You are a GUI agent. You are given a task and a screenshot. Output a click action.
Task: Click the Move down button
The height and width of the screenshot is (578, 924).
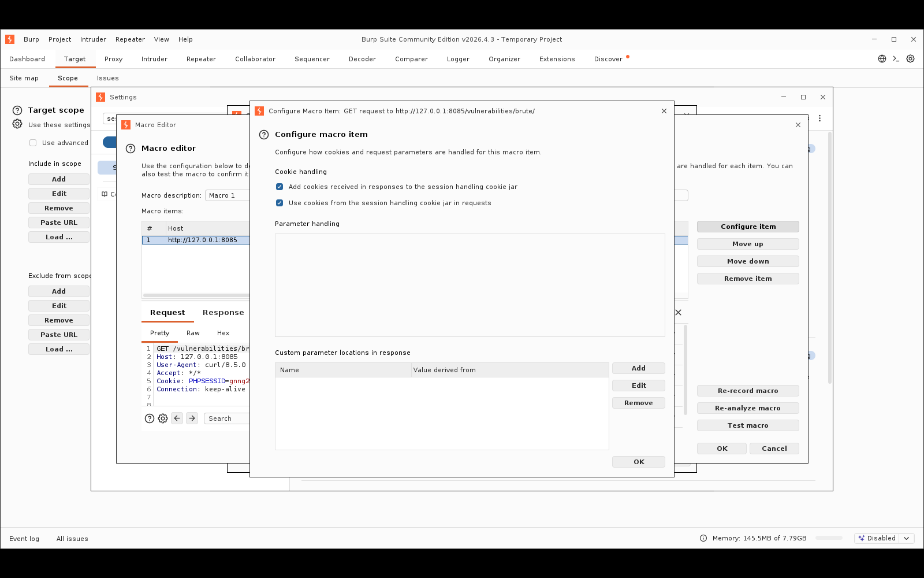coord(748,261)
